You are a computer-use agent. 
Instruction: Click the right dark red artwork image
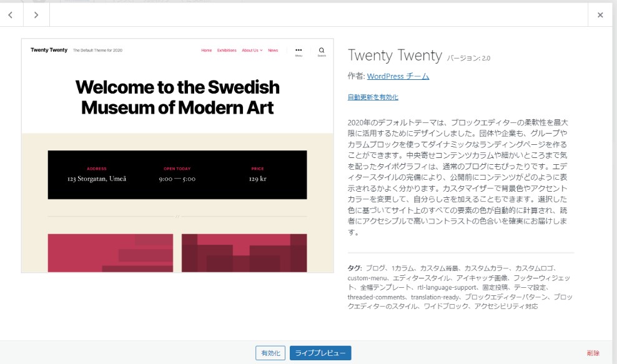point(244,253)
